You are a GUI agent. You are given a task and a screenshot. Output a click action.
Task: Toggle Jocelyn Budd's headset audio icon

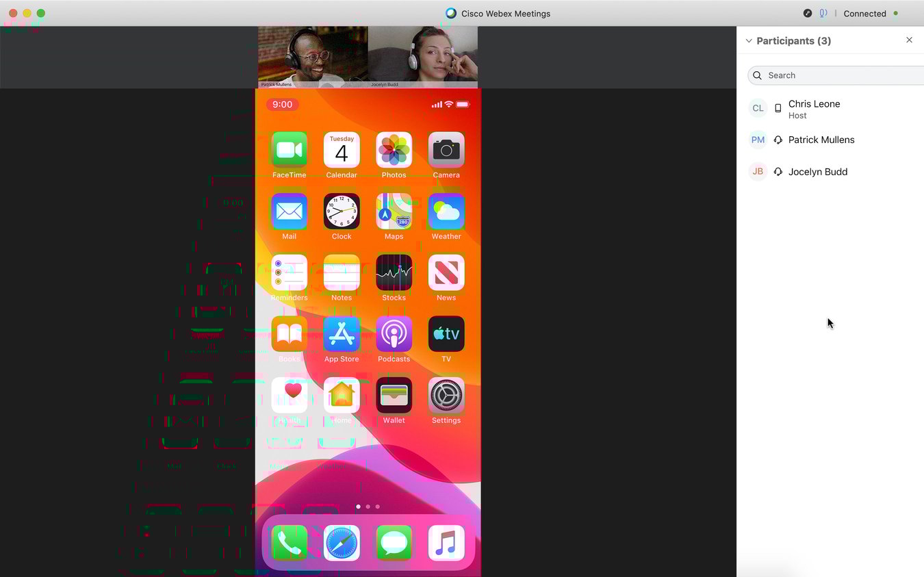[778, 171]
